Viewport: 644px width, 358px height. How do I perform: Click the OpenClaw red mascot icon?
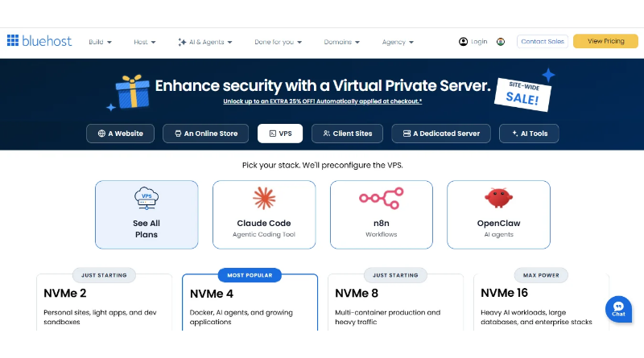[498, 198]
